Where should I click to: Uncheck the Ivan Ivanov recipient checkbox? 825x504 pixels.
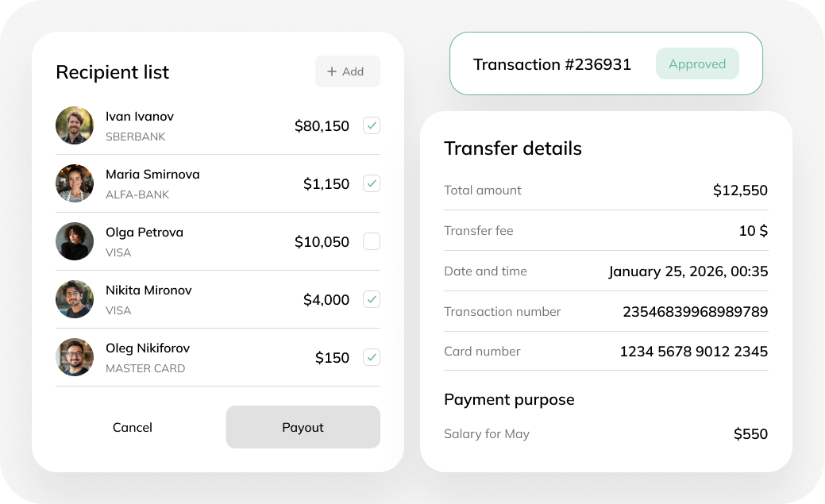pos(372,125)
